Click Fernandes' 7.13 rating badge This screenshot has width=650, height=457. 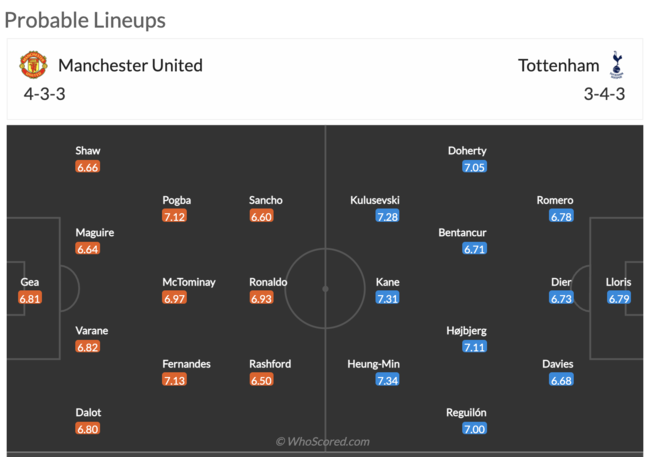pyautogui.click(x=174, y=380)
